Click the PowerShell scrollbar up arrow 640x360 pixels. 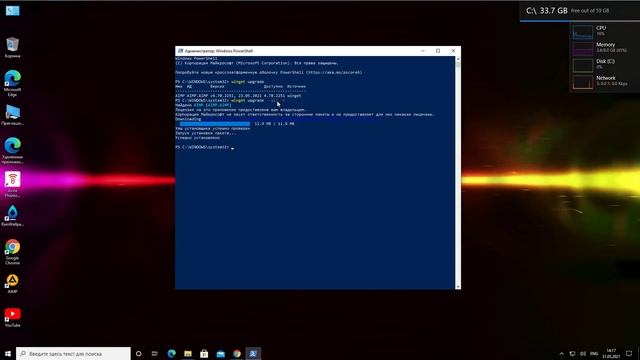coord(458,59)
